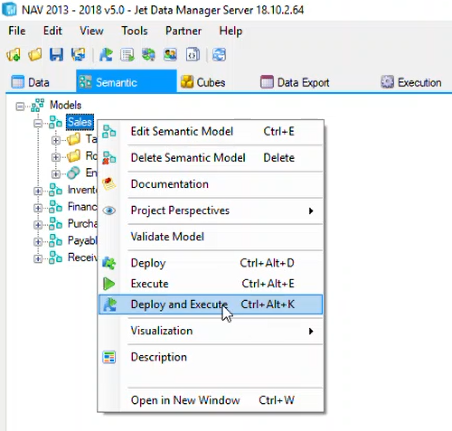Image resolution: width=452 pixels, height=431 pixels.
Task: Click the Deploy and Execute toolbar icon
Action: click(106, 54)
